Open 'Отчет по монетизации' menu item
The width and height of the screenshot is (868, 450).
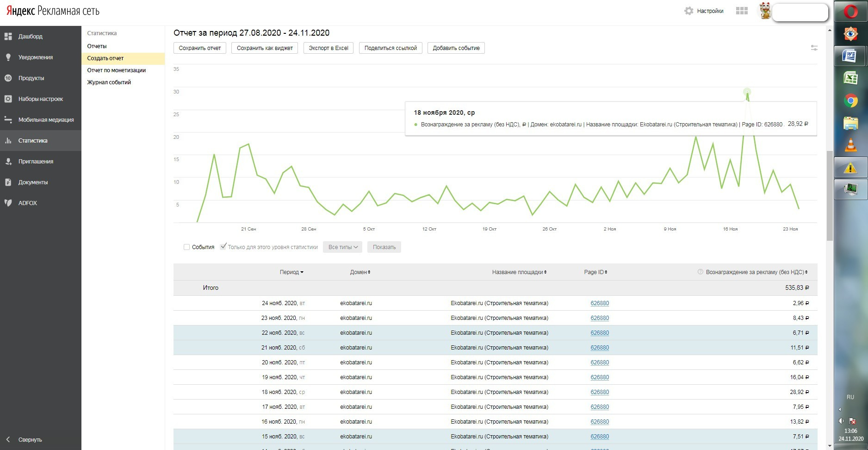(117, 70)
